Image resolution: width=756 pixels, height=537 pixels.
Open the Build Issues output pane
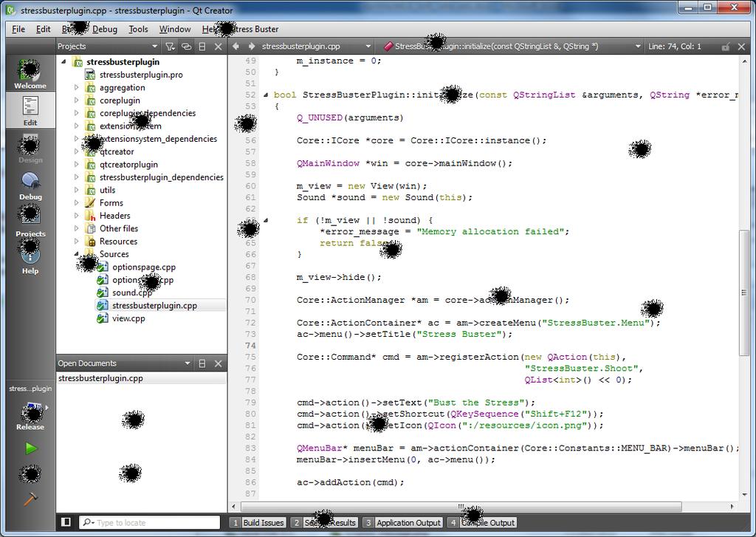tap(258, 522)
